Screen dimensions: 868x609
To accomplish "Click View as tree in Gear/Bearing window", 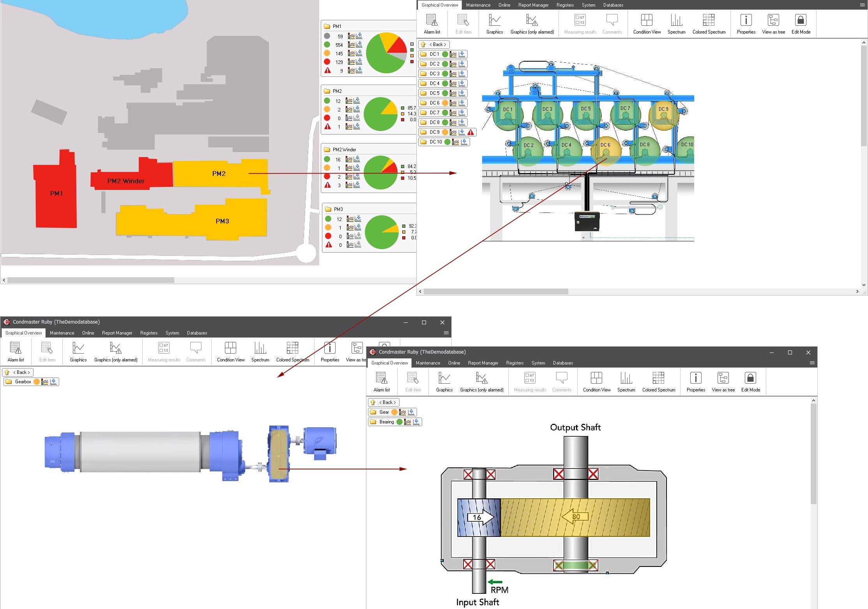I will click(x=723, y=382).
